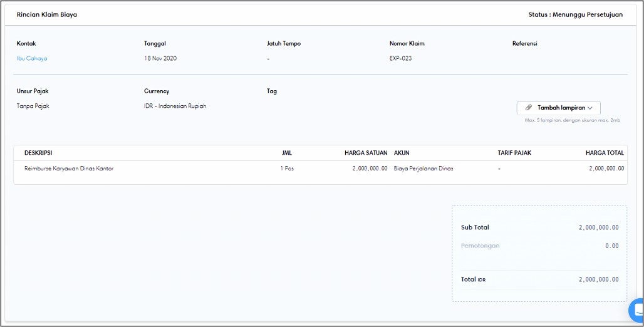
Task: Click the Tambah lampiran button
Action: pyautogui.click(x=559, y=108)
